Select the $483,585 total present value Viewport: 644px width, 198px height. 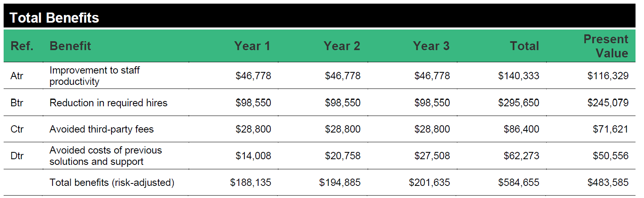[608, 183]
